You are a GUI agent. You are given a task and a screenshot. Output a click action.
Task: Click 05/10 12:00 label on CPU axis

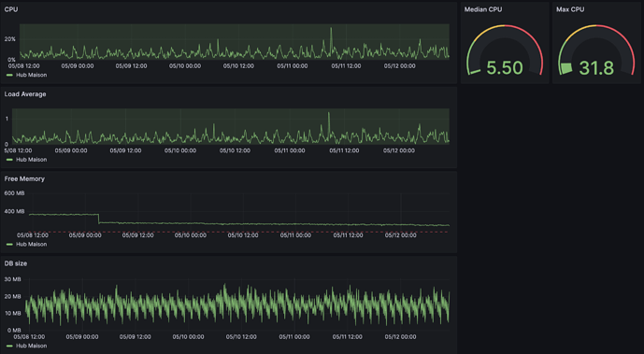[238, 66]
